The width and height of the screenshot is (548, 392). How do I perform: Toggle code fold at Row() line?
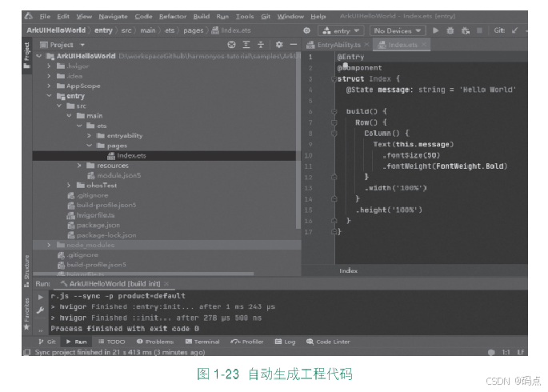coord(334,122)
